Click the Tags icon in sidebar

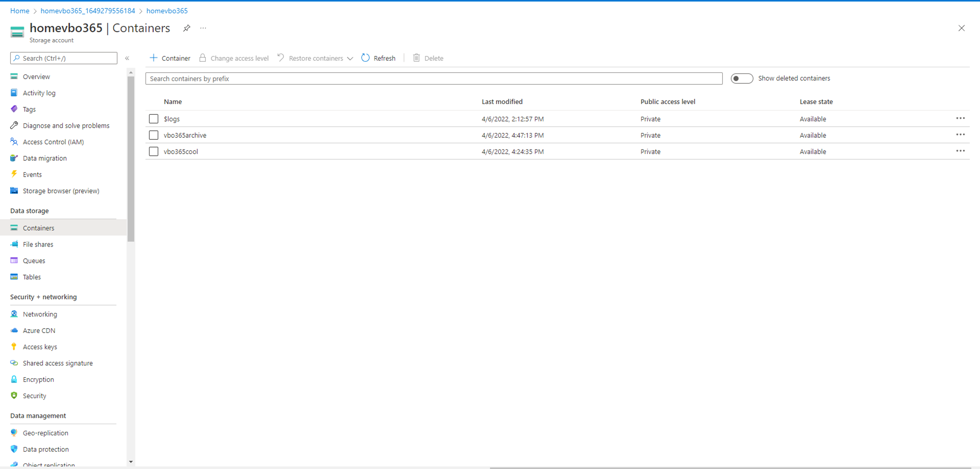pos(14,109)
